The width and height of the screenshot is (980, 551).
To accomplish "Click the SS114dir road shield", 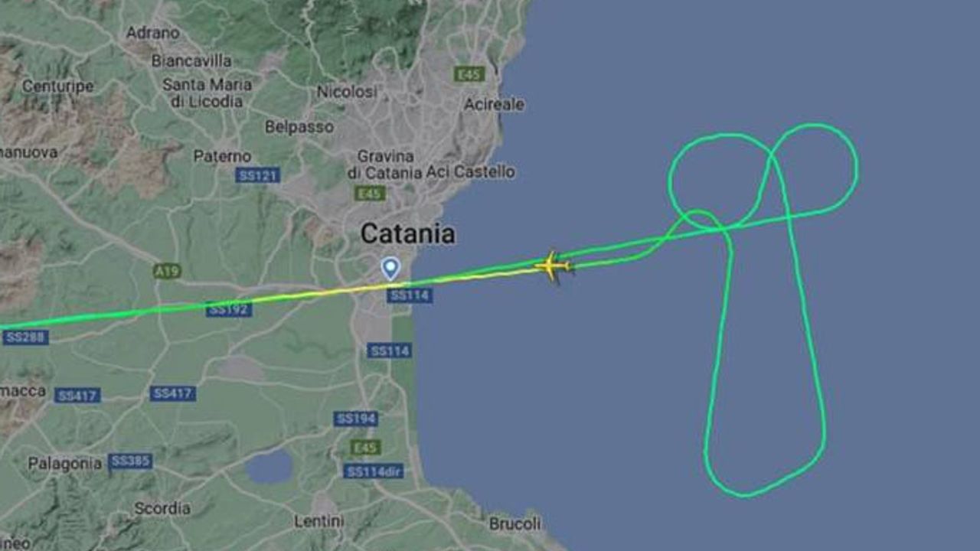I will tap(374, 471).
